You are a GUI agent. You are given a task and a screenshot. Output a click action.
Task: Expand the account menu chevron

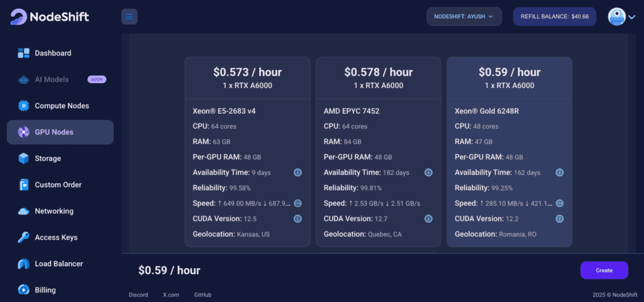tap(631, 17)
